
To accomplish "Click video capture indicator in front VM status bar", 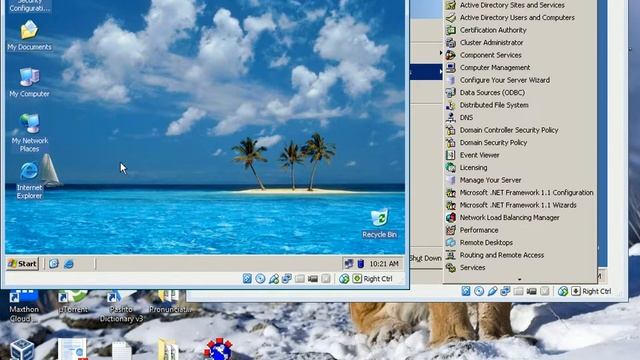I will (x=313, y=278).
